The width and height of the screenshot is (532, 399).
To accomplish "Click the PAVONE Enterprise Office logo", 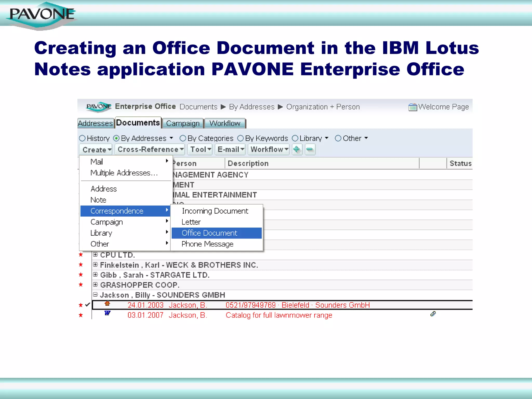I will (99, 107).
